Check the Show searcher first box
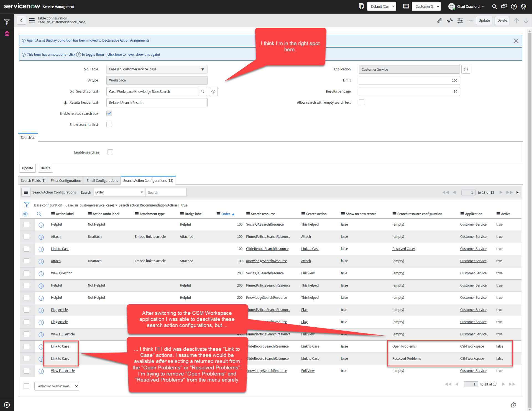This screenshot has height=411, width=532. (109, 124)
